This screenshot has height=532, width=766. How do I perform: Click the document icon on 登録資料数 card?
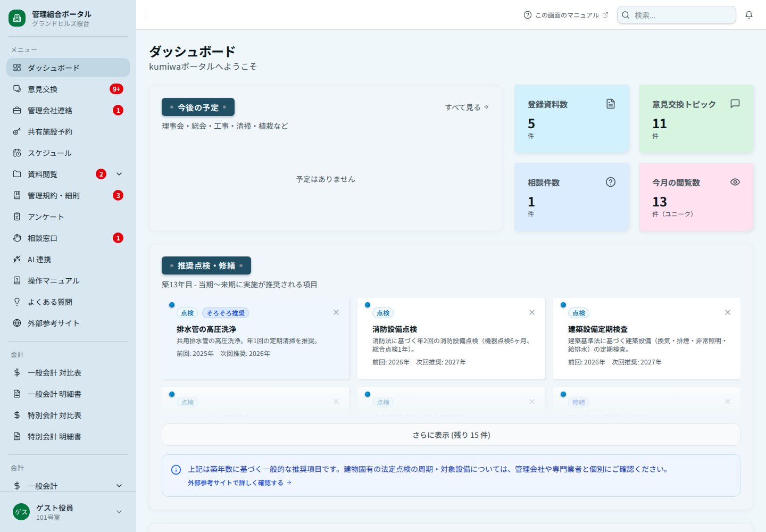coord(611,104)
